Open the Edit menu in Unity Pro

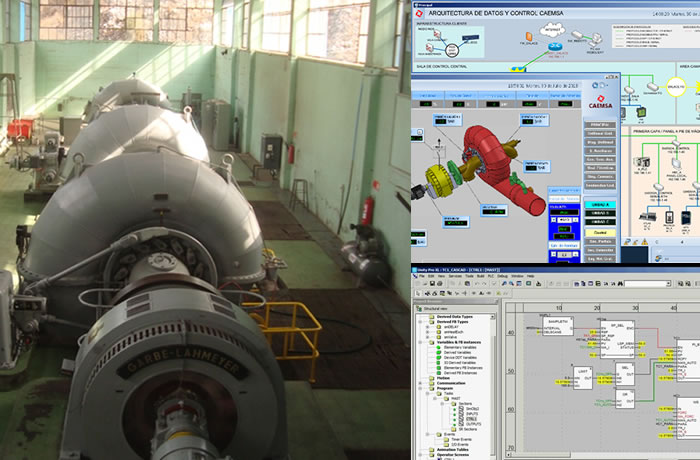[x=431, y=276]
